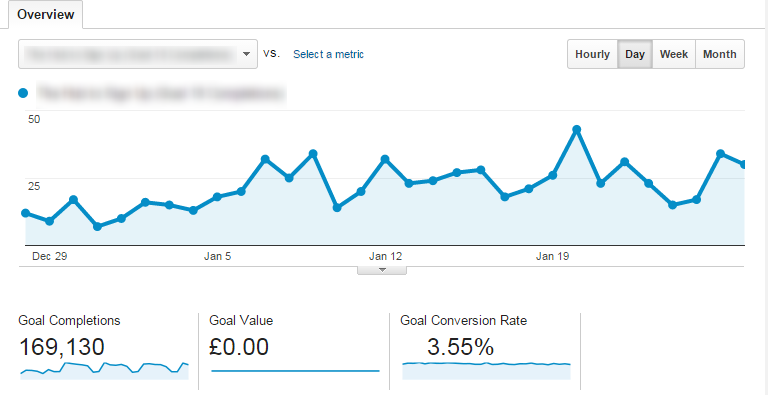Click the first data point on the chart
This screenshot has width=768, height=395.
25,213
